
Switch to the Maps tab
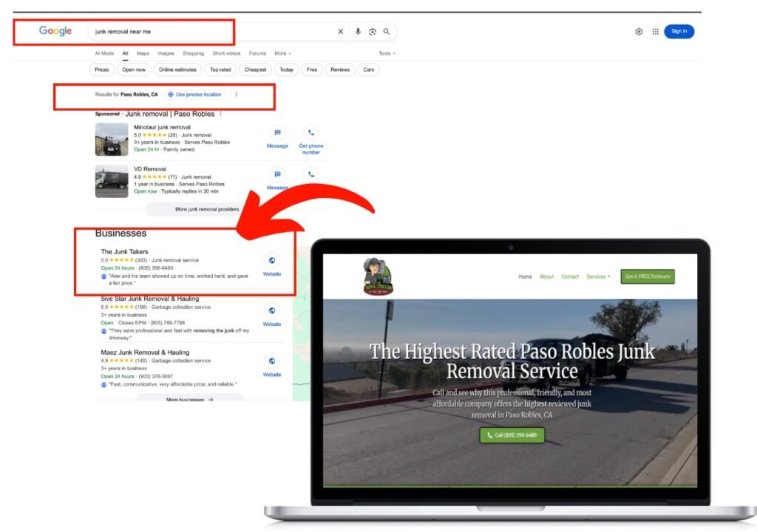(143, 54)
